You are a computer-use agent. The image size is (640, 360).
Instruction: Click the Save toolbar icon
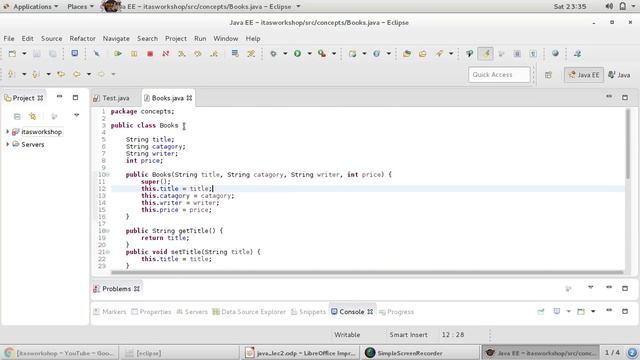coord(37,53)
